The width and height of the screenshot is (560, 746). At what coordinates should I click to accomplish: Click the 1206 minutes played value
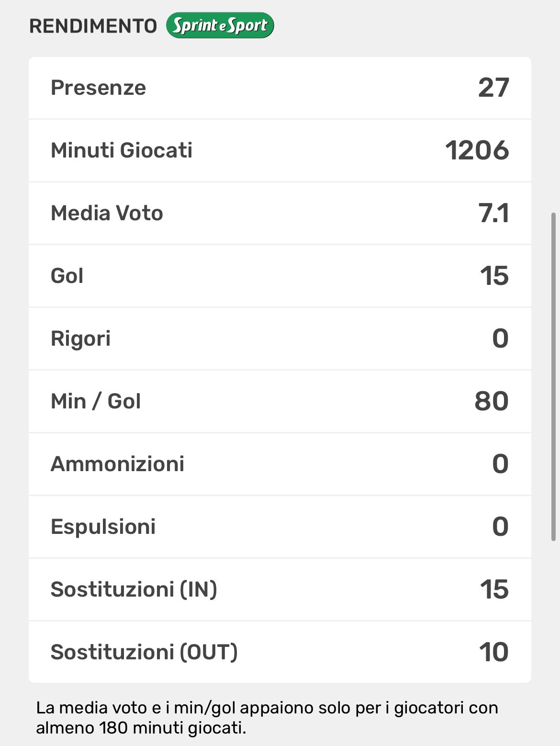[x=477, y=150]
